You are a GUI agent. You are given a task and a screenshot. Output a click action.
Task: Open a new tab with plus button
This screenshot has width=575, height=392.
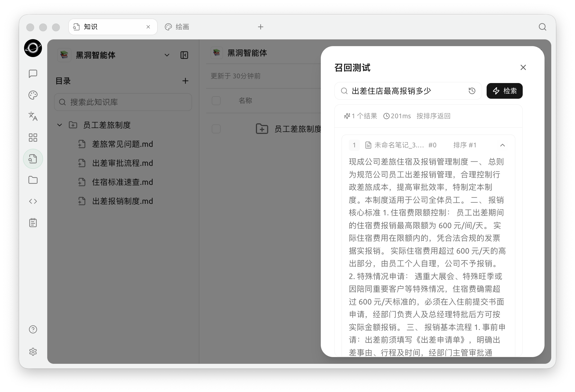[261, 27]
